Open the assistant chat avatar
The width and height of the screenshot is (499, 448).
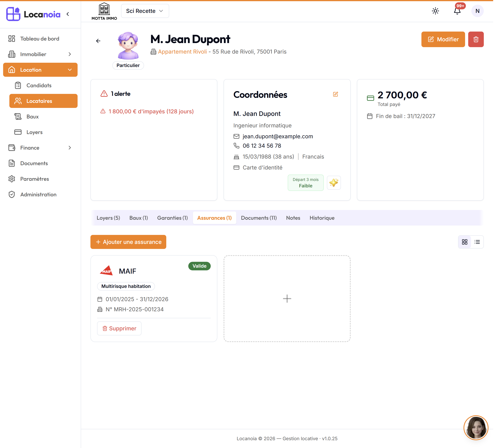[476, 428]
